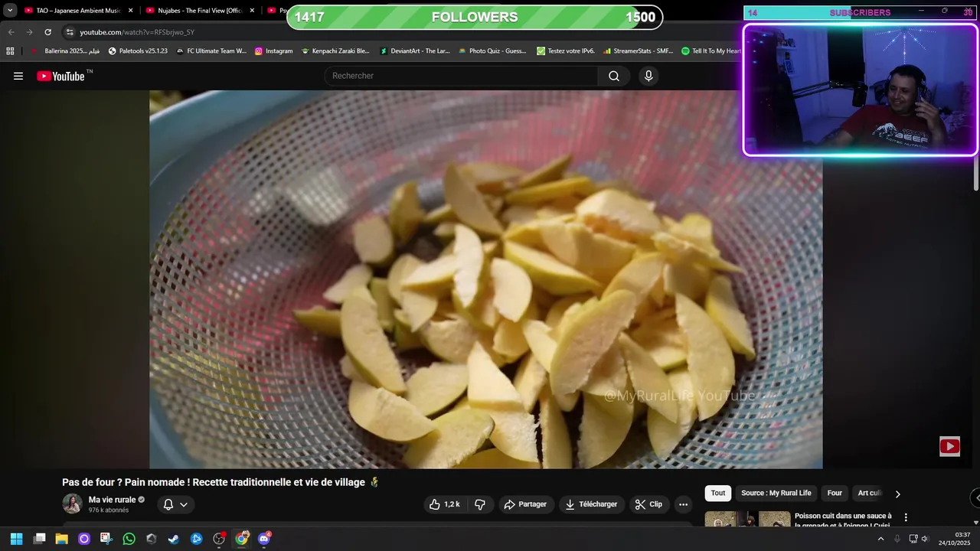The image size is (980, 551).
Task: Open Tell It To My Heart bookmark
Action: (711, 51)
